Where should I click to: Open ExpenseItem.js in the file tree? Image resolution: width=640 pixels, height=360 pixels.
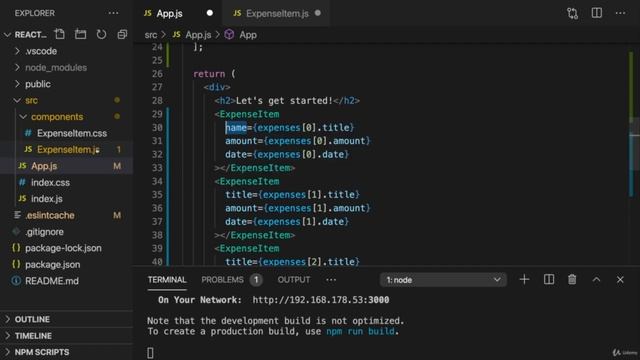[x=66, y=149]
